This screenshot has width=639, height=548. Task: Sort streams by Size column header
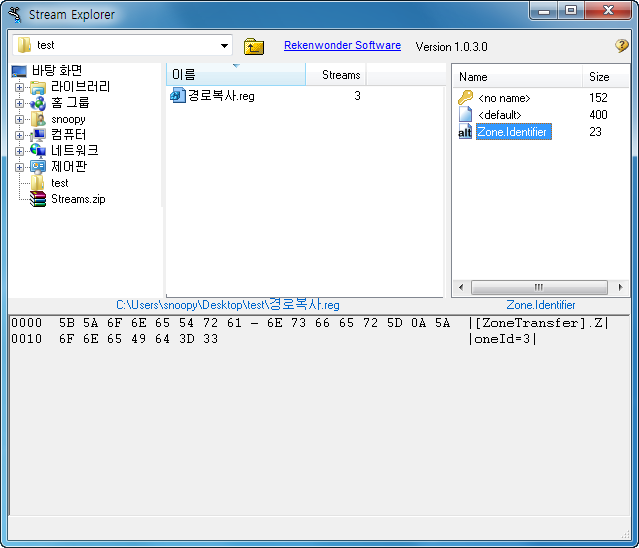[606, 77]
